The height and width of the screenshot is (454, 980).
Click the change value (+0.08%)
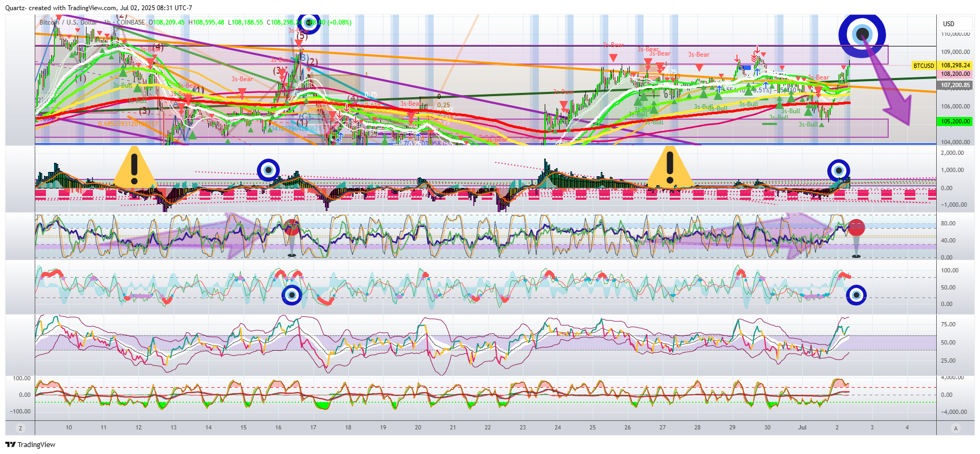[x=340, y=22]
